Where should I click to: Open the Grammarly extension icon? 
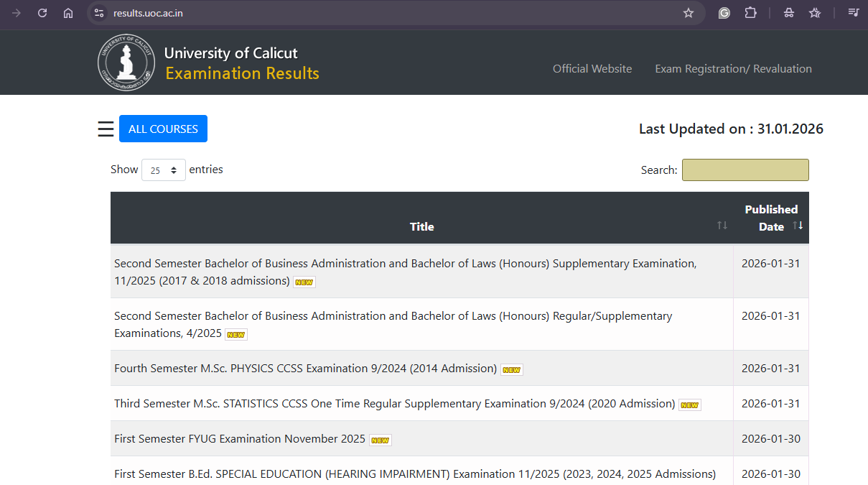pos(724,13)
